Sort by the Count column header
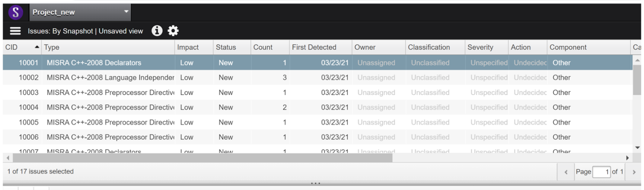 coord(270,47)
